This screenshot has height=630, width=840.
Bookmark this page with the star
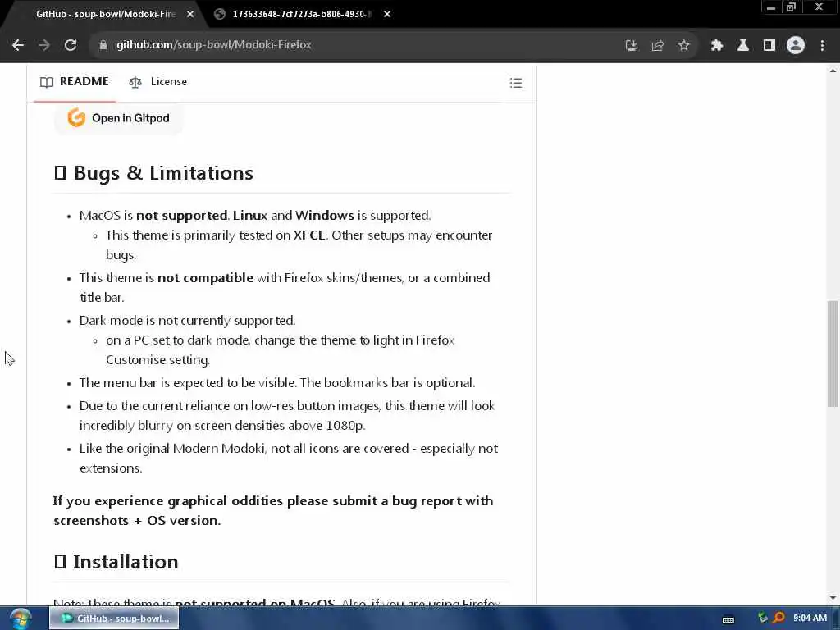point(683,46)
